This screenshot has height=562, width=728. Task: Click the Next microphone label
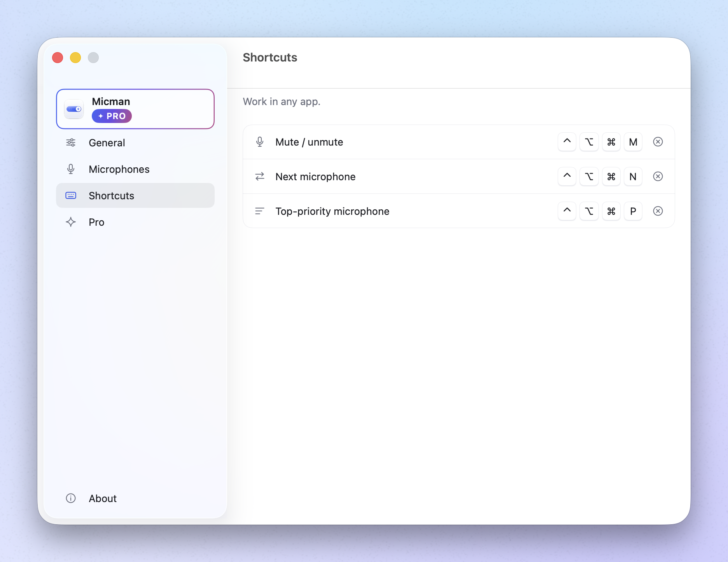pyautogui.click(x=315, y=177)
